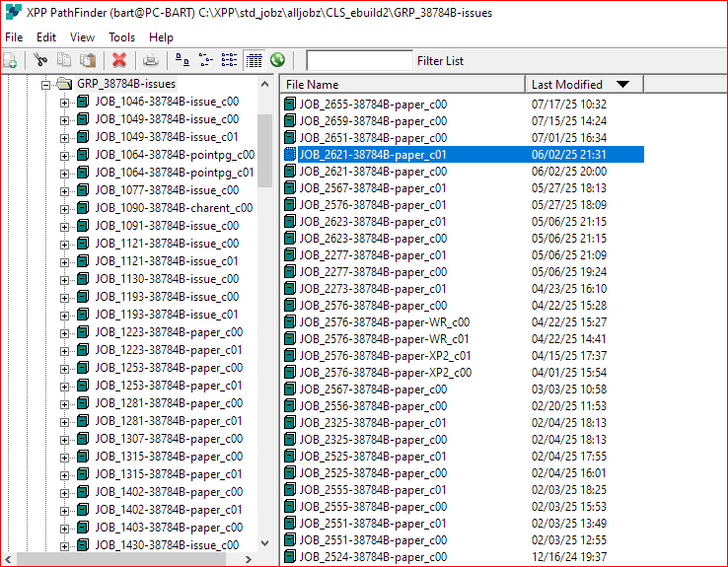Viewport: 728px width, 567px height.
Task: Click the Cut scissors icon
Action: [x=40, y=60]
